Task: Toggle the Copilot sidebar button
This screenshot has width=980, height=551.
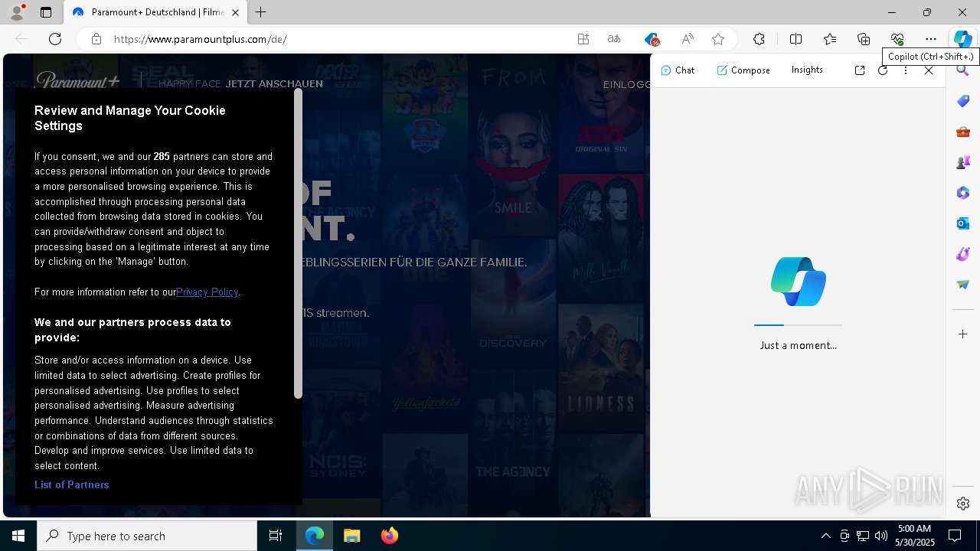Action: click(x=963, y=39)
